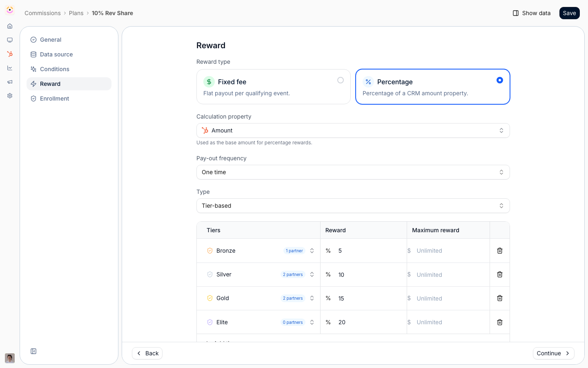Click the Gold shield icon
Screen dimensions: 588x368
coord(210,298)
